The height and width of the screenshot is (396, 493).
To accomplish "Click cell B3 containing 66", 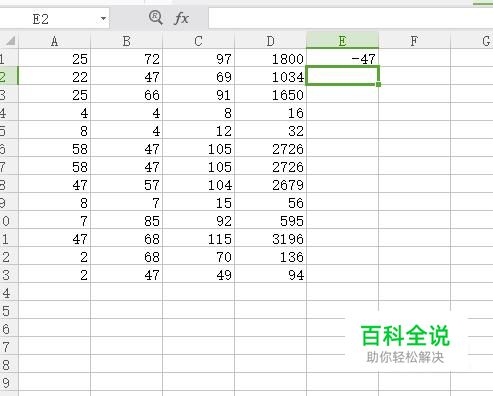I will pyautogui.click(x=126, y=94).
